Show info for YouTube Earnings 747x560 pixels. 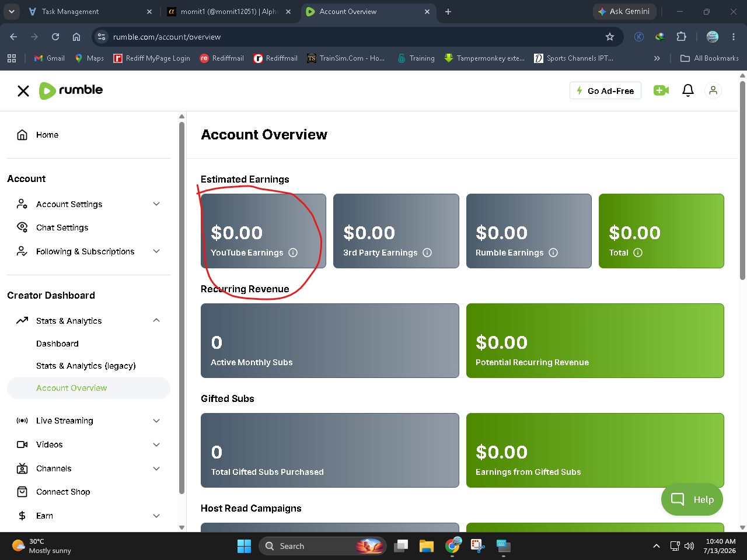[293, 253]
